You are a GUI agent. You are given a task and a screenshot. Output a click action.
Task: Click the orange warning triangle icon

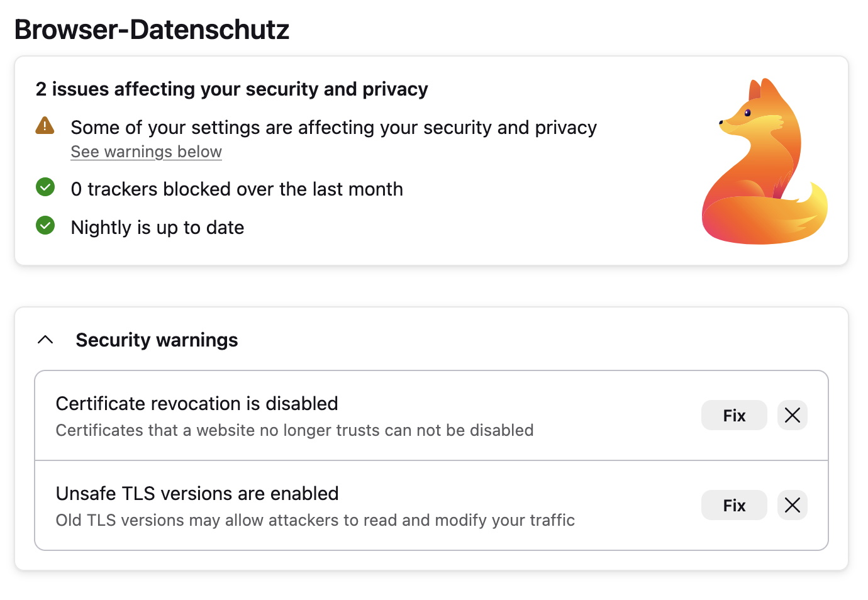click(x=45, y=126)
